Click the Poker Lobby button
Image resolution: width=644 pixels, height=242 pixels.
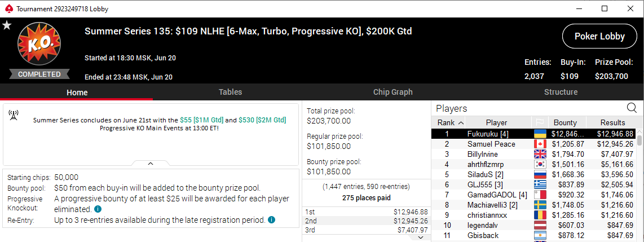click(x=599, y=36)
